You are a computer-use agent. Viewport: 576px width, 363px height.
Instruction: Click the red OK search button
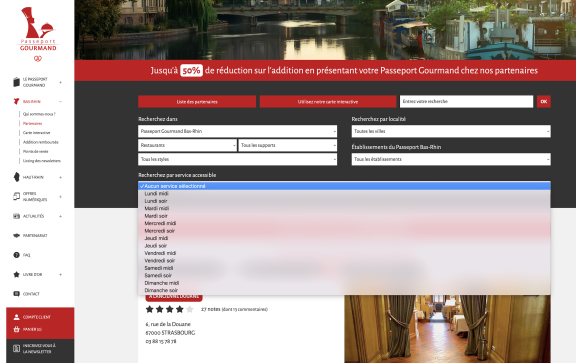pyautogui.click(x=544, y=101)
